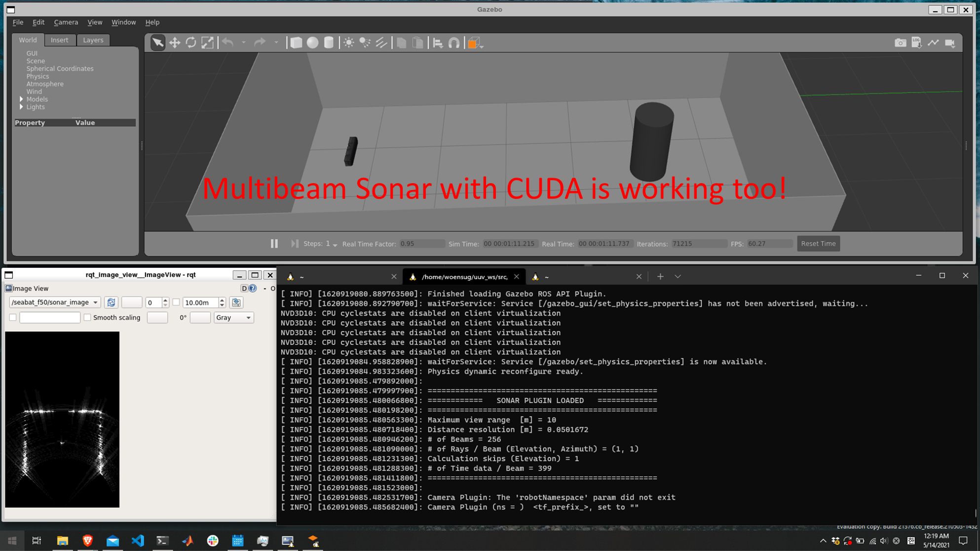Screen dimensions: 980x551
Task: Click the D dock toggle button in rqt
Action: pos(244,289)
